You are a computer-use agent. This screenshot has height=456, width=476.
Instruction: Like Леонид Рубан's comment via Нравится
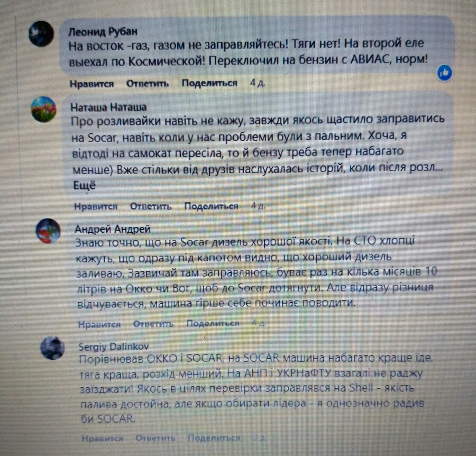[x=92, y=84]
